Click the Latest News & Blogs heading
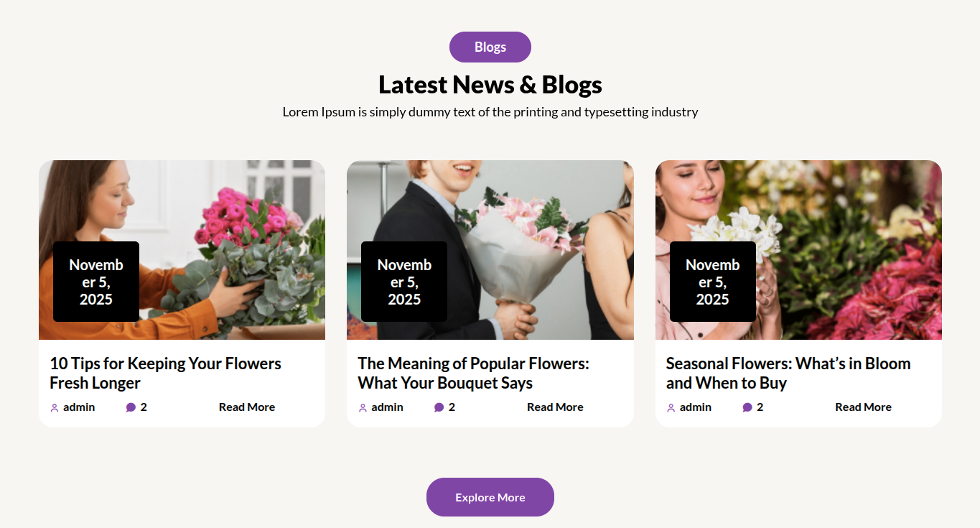Viewport: 980px width, 528px height. click(490, 85)
